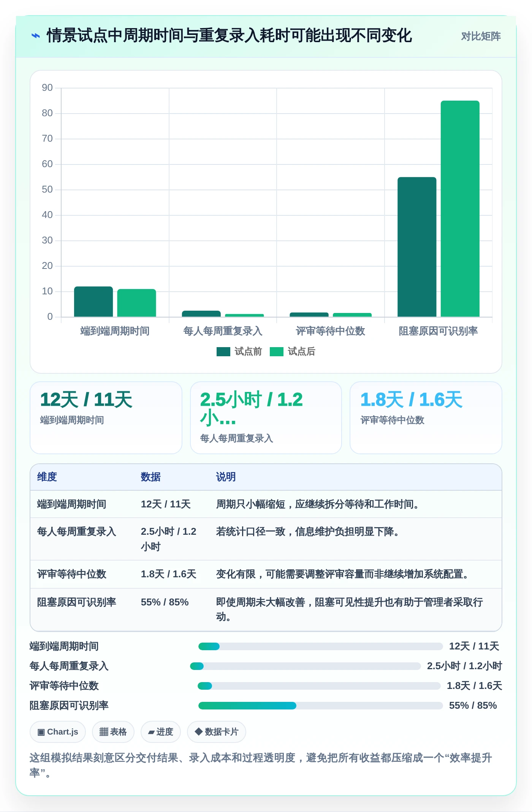532x812 pixels.
Task: Select the 每人每周重复录入 chart axis label
Action: [x=223, y=331]
